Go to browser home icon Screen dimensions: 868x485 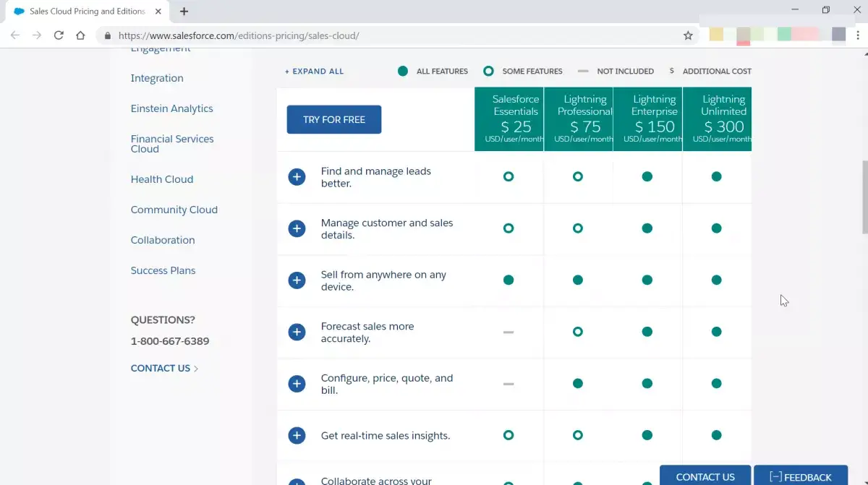click(x=80, y=35)
